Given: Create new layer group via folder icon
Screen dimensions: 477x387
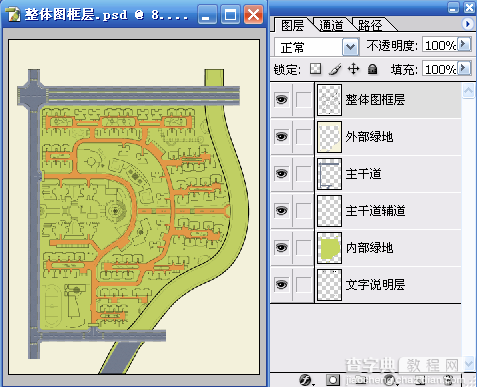Looking at the screenshot, I should (360, 380).
